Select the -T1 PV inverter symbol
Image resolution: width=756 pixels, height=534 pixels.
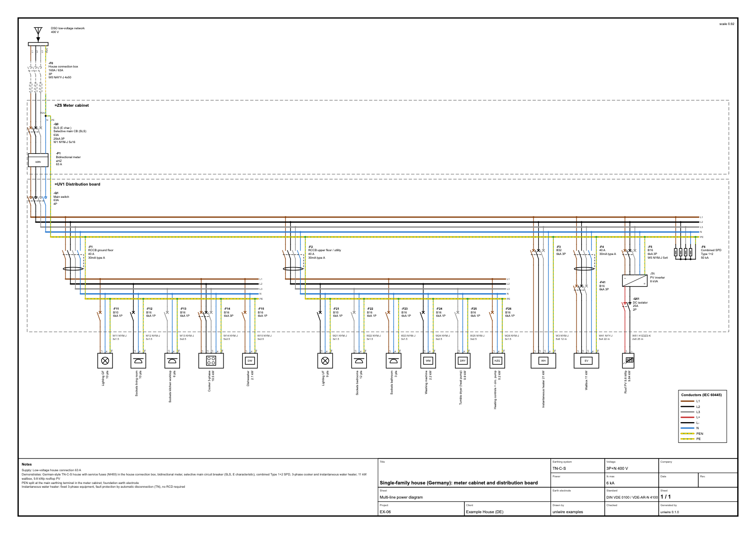pos(635,281)
